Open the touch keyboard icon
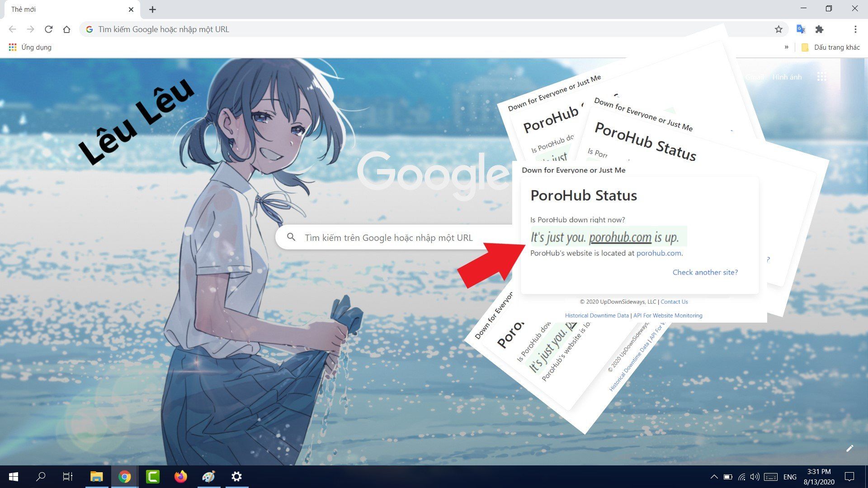The height and width of the screenshot is (488, 868). tap(770, 477)
